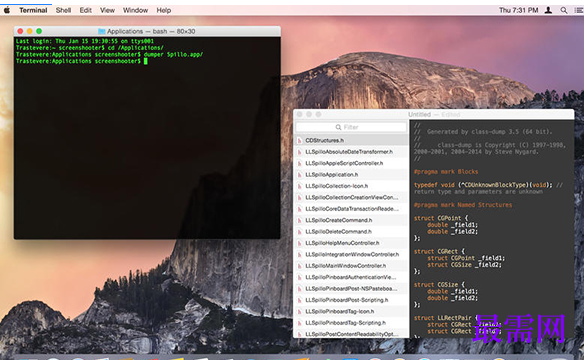Viewport: 584px width, 360px height.
Task: Open the Apple menu
Action: (x=7, y=10)
